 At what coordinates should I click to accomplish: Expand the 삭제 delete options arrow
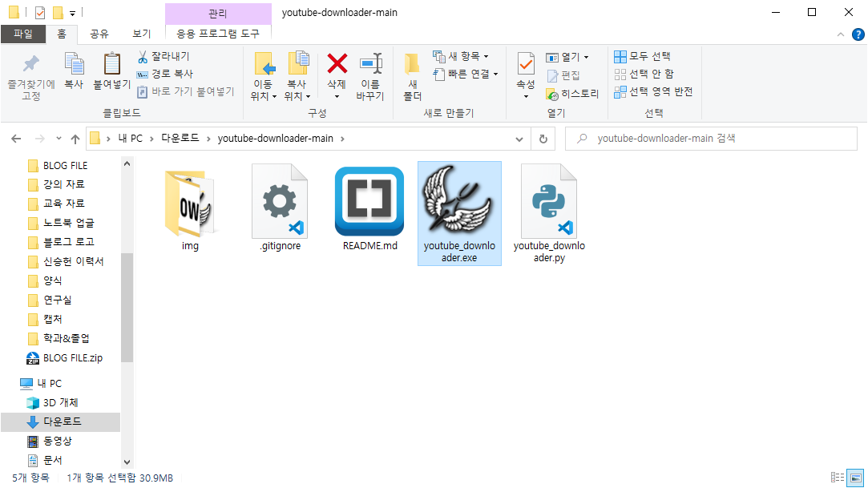pos(337,97)
